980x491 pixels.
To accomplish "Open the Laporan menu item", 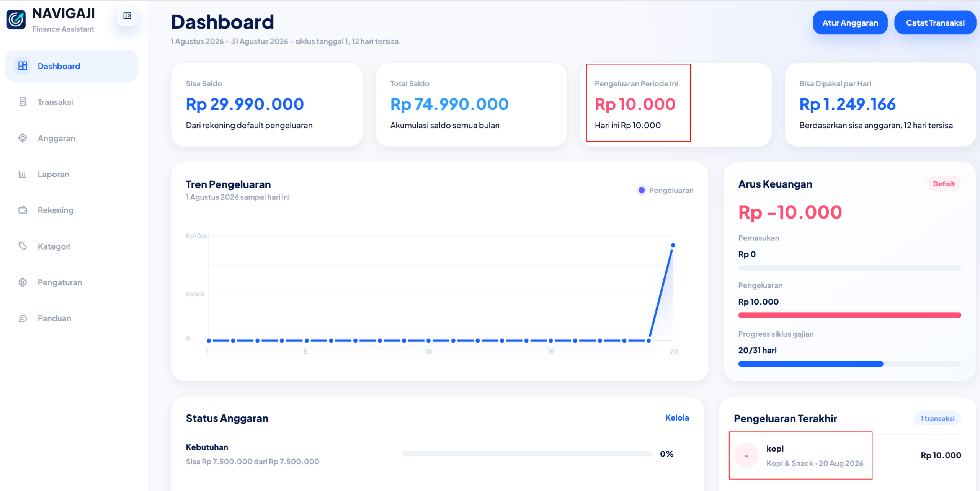I will 72,174.
